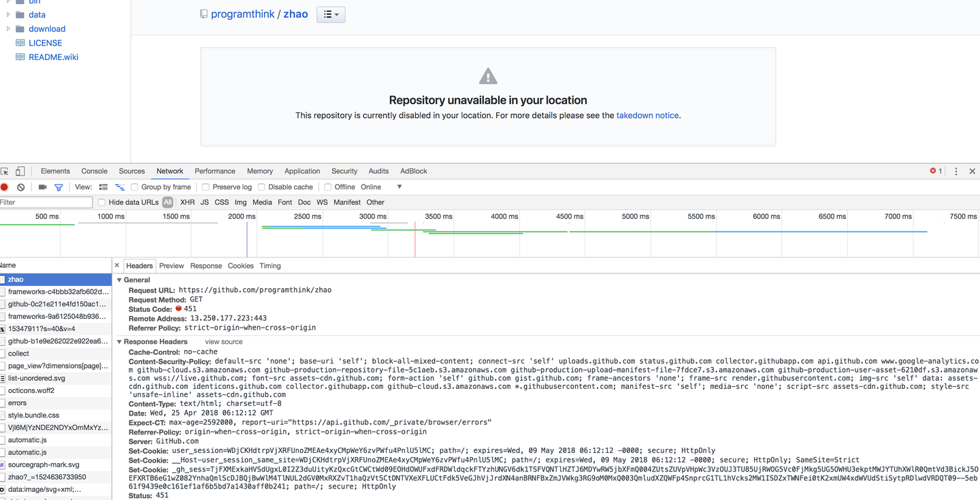Collapse the General section

pos(120,280)
